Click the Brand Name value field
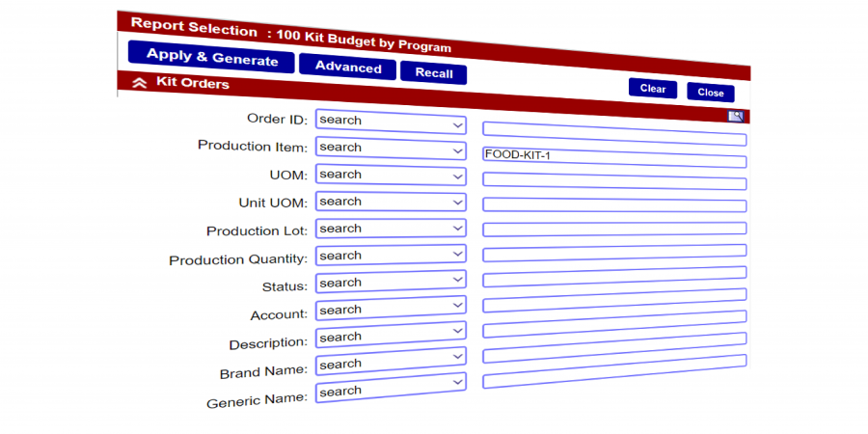The image size is (868, 434). [614, 347]
